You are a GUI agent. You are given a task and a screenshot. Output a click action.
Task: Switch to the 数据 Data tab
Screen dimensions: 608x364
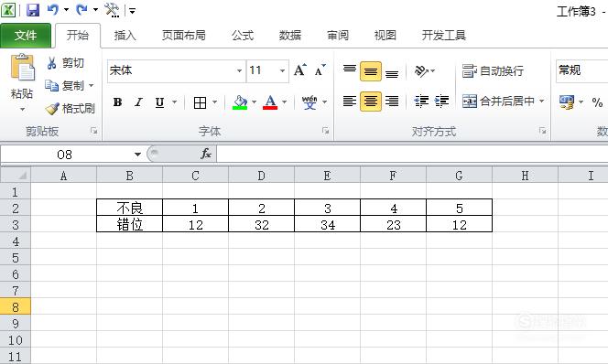290,36
